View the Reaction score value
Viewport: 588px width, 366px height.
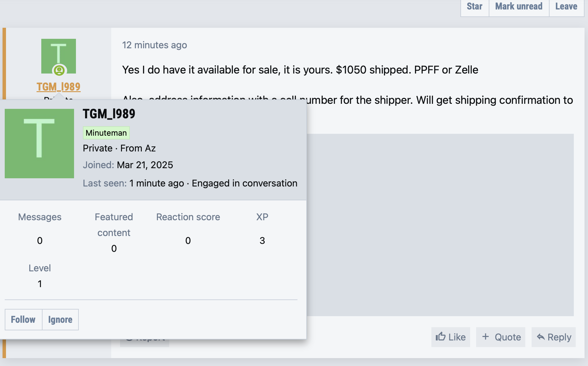188,241
